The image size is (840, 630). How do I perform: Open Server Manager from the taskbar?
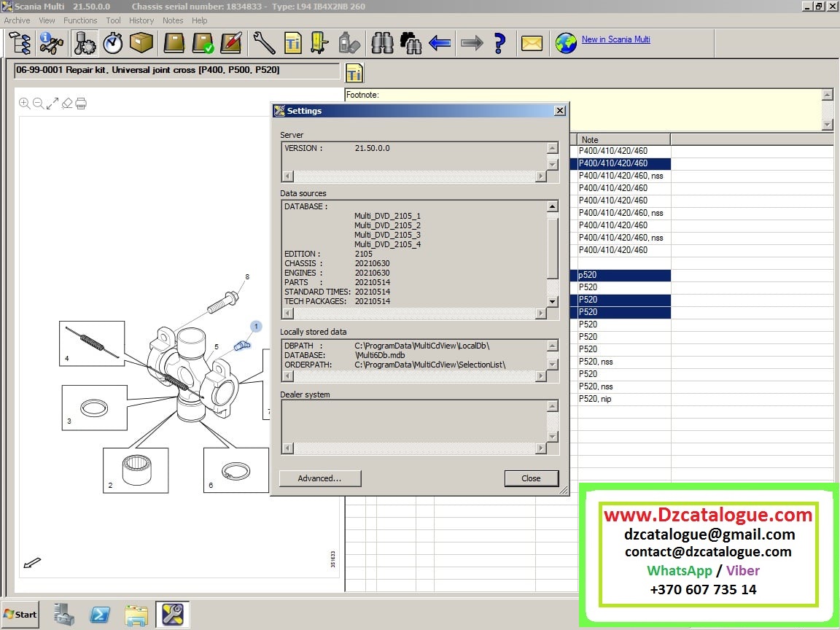coord(64,615)
